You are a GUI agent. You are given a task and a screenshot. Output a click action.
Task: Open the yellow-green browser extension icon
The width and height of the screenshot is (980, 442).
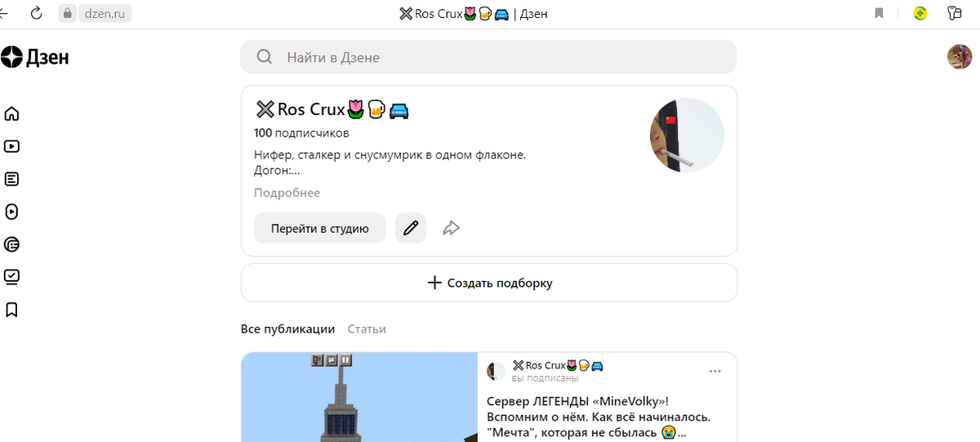pos(920,13)
